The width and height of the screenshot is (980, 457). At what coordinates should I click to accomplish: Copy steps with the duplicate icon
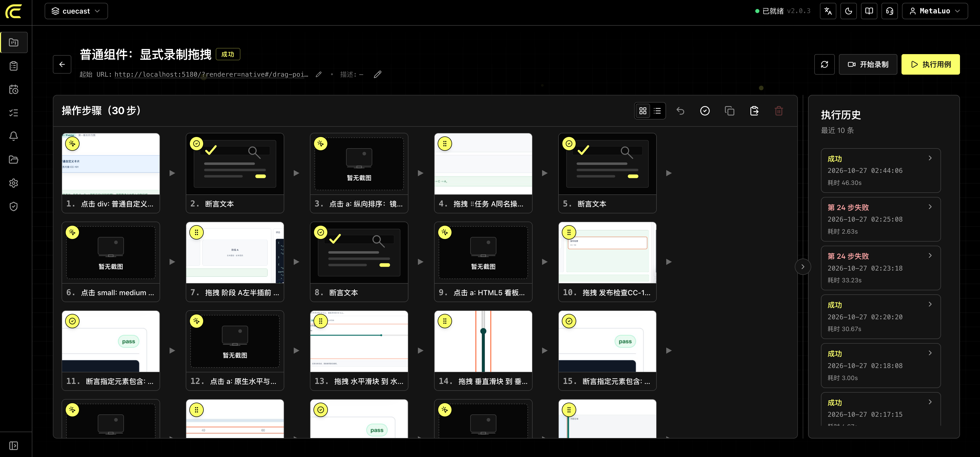coord(730,111)
